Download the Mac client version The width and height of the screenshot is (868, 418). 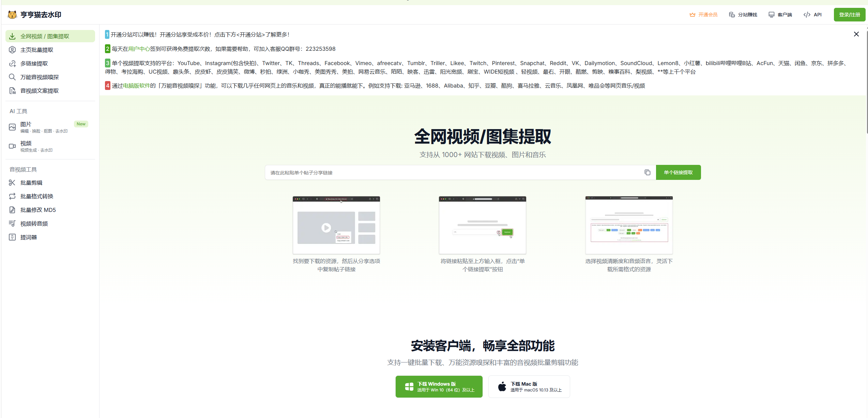(x=529, y=387)
